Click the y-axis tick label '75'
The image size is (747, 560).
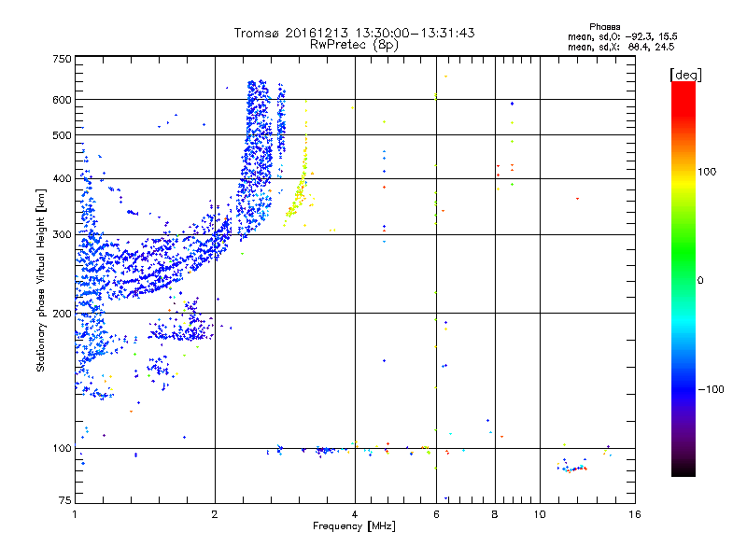pyautogui.click(x=65, y=500)
